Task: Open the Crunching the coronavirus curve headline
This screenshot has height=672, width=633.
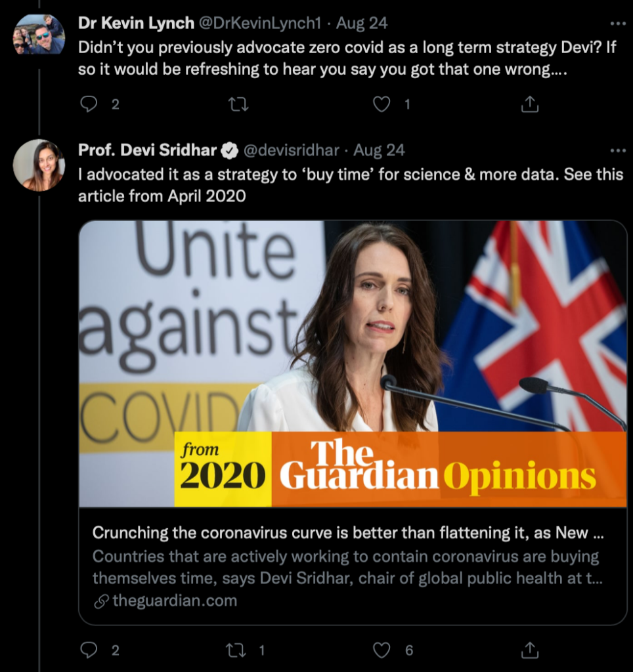Action: point(348,533)
